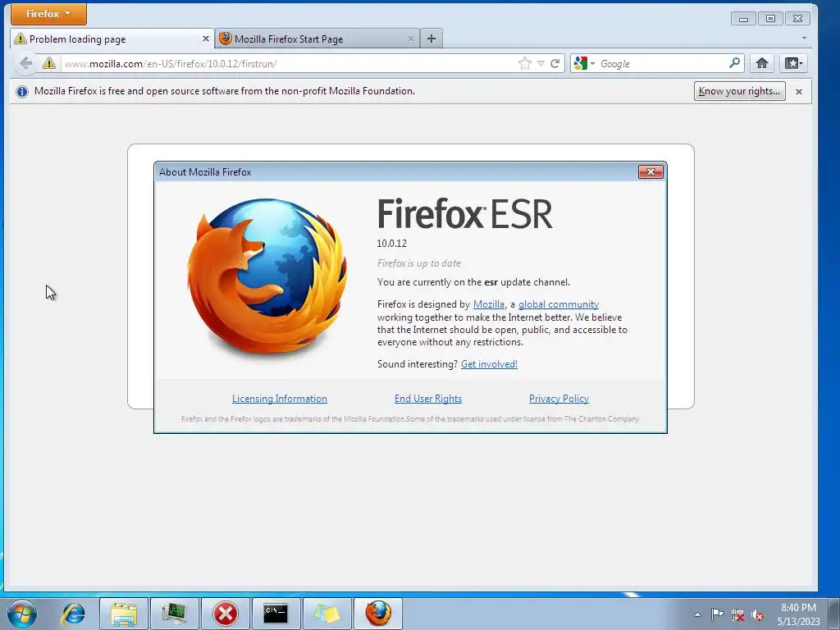This screenshot has height=630, width=840.
Task: Close the About Mozilla Firefox dialog
Action: tap(651, 171)
